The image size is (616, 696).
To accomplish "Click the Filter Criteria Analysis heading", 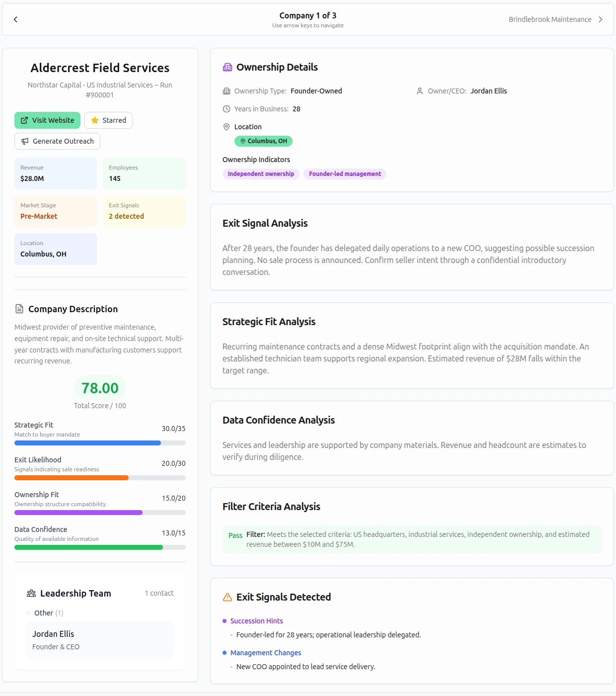I will [x=271, y=507].
